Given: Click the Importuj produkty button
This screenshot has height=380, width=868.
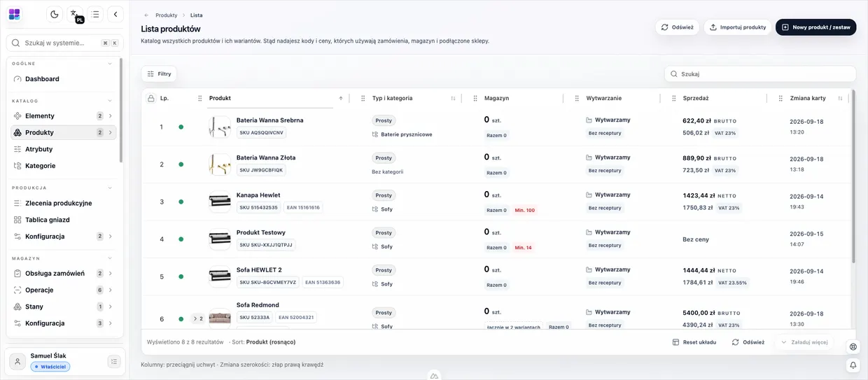Looking at the screenshot, I should pyautogui.click(x=737, y=27).
